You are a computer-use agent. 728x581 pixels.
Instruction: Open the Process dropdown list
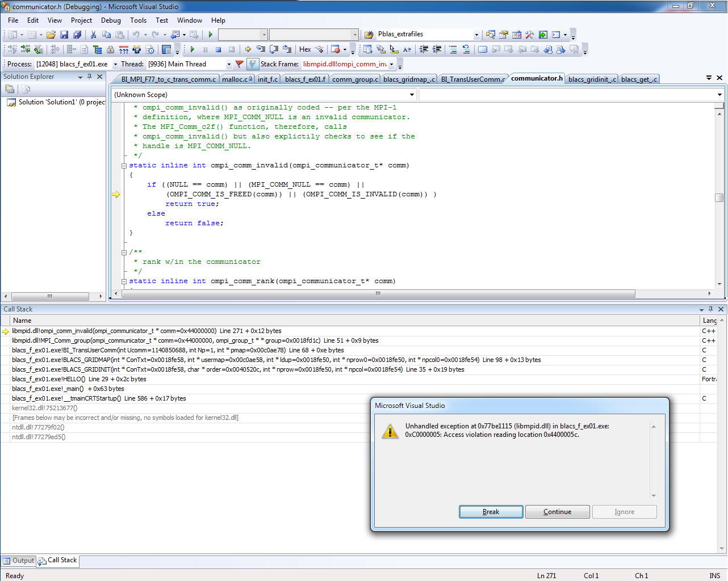pos(115,64)
